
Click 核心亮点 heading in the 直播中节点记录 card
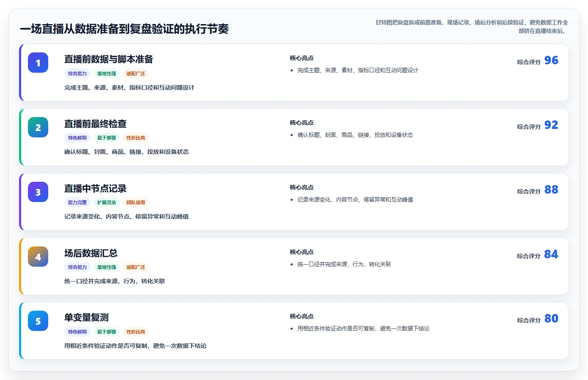coord(302,187)
